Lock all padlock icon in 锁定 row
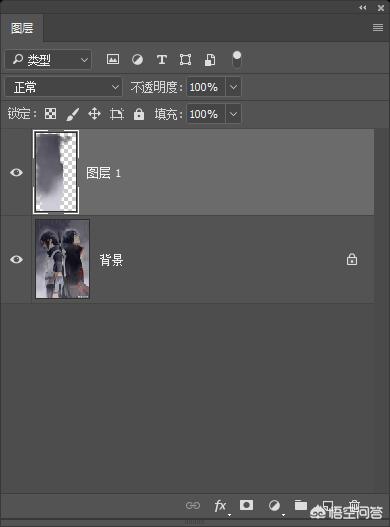This screenshot has width=390, height=527. [x=139, y=114]
